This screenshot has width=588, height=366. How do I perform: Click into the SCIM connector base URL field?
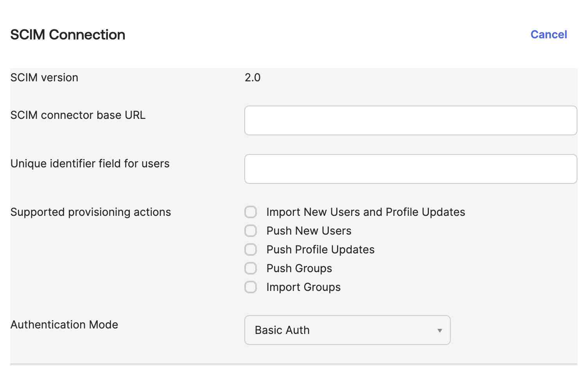(410, 120)
